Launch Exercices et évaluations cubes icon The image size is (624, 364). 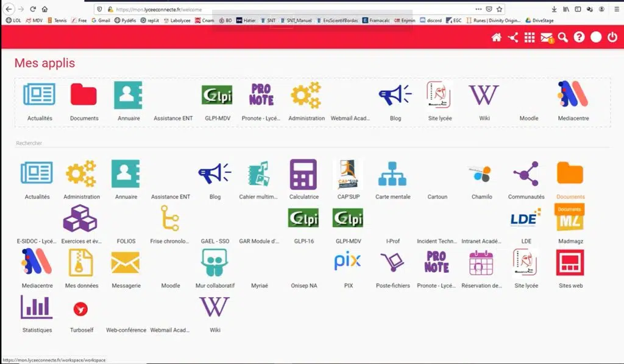click(80, 218)
